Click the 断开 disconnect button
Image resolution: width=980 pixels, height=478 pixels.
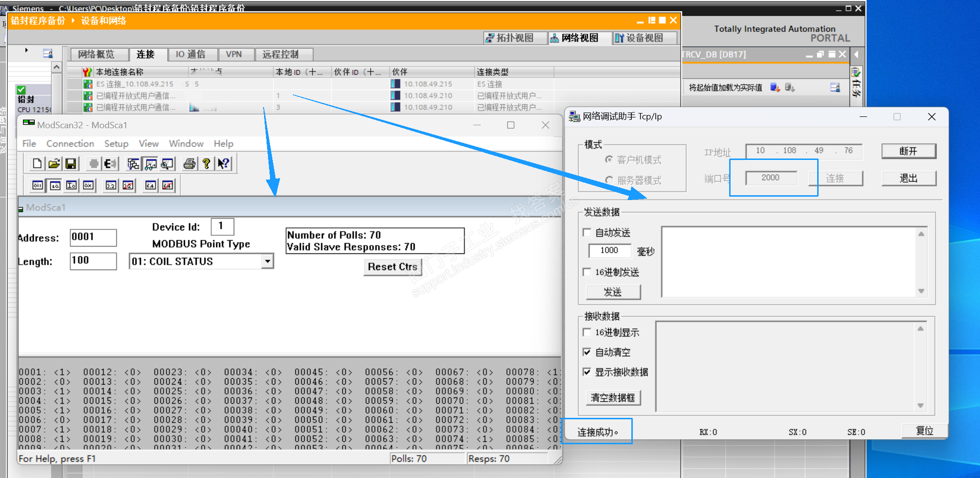[x=909, y=151]
